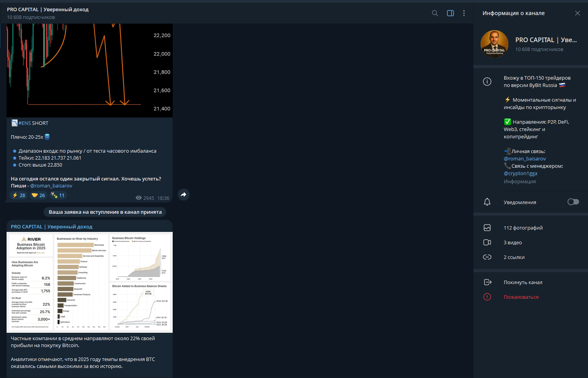Click the Информация о канале panel heading
588x378 pixels.
[x=513, y=13]
